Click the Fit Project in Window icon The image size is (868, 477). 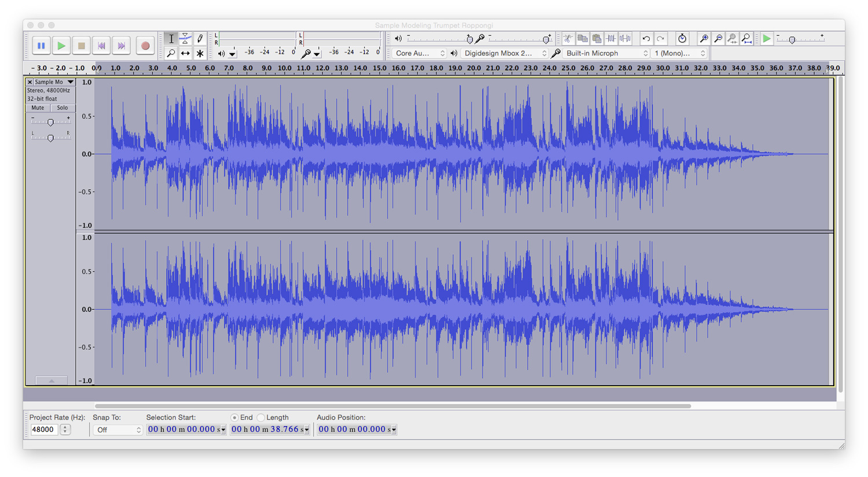point(746,38)
